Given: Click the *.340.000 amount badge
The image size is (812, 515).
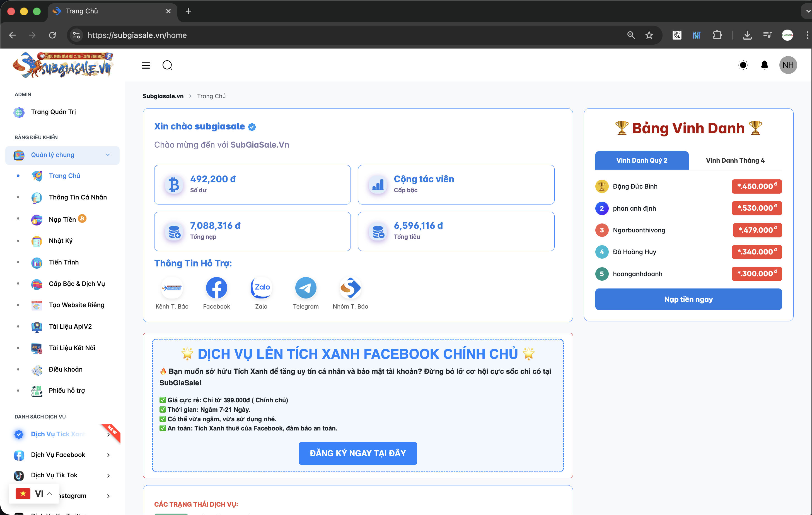Looking at the screenshot, I should click(x=757, y=252).
